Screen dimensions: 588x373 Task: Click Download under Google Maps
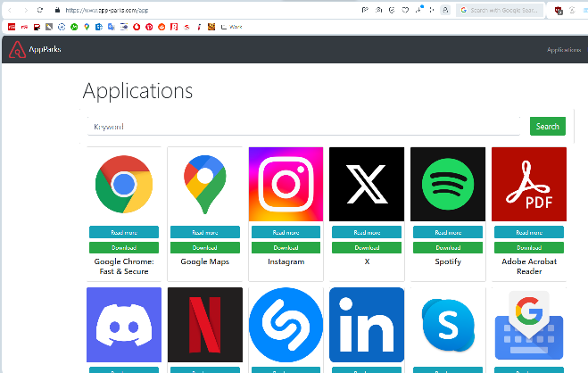tap(204, 247)
